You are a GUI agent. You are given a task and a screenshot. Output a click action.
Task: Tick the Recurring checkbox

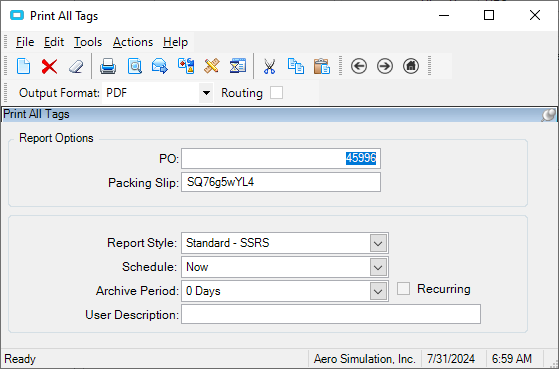pos(403,288)
